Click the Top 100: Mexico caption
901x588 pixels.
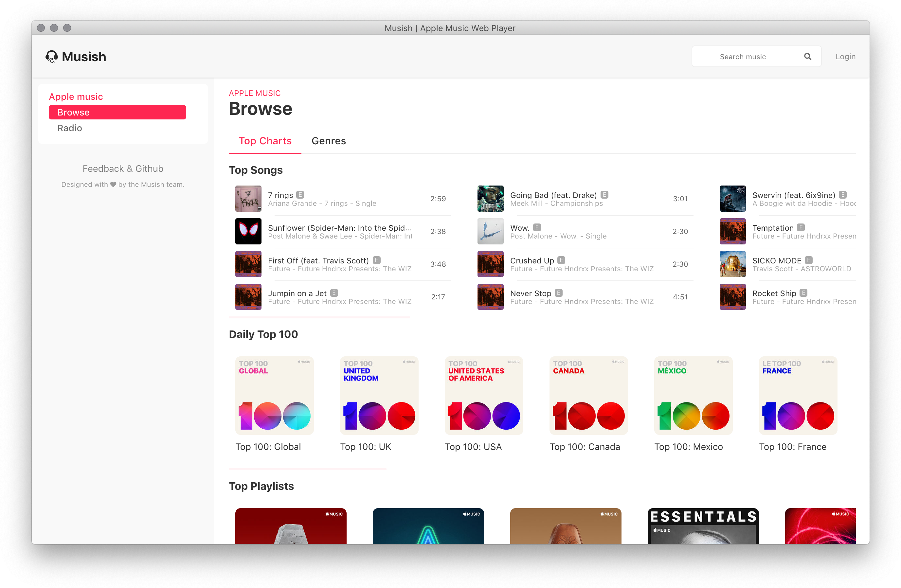click(688, 447)
